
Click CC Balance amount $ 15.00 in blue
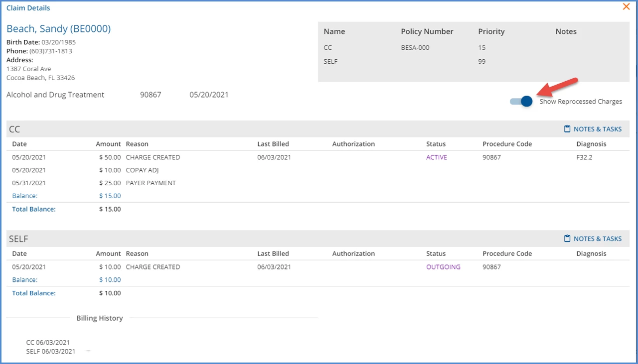pyautogui.click(x=110, y=196)
